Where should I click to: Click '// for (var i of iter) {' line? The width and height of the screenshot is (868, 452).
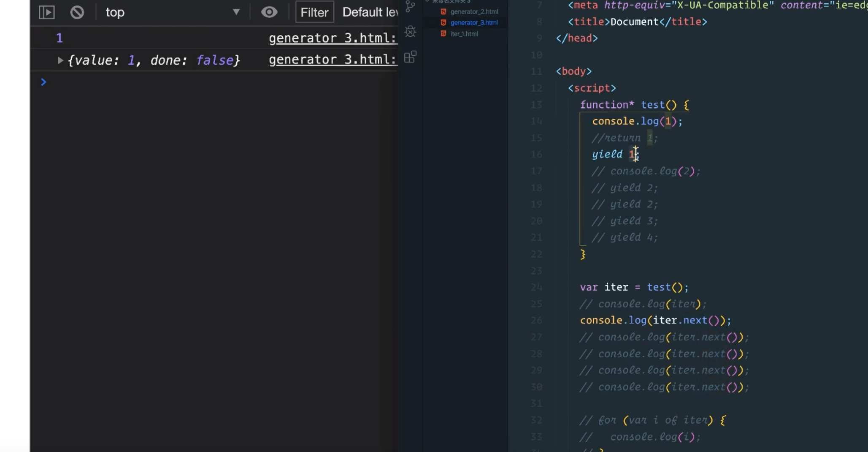tap(652, 420)
